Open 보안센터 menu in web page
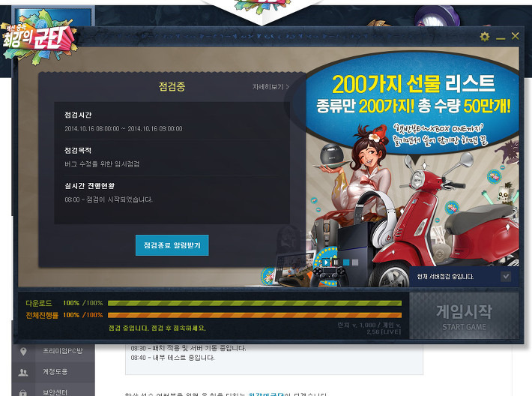The width and height of the screenshot is (532, 396). point(55,392)
